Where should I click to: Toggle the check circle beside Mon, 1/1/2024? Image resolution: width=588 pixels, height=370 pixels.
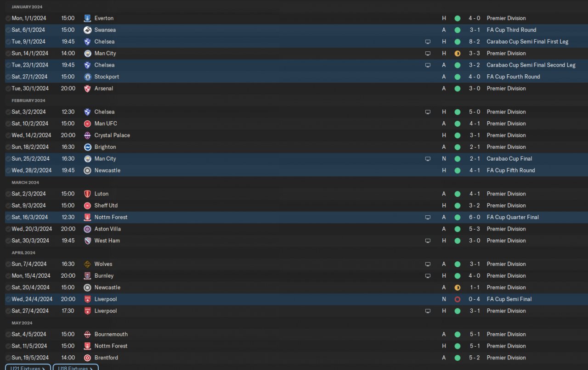tap(8, 18)
